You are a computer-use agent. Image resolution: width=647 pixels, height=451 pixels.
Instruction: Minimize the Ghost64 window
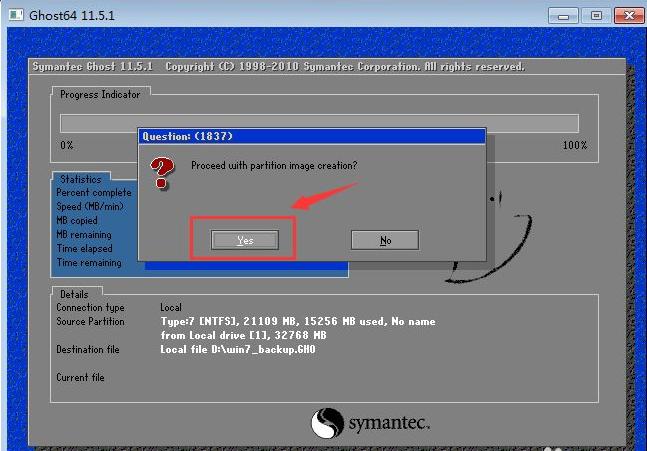click(563, 16)
